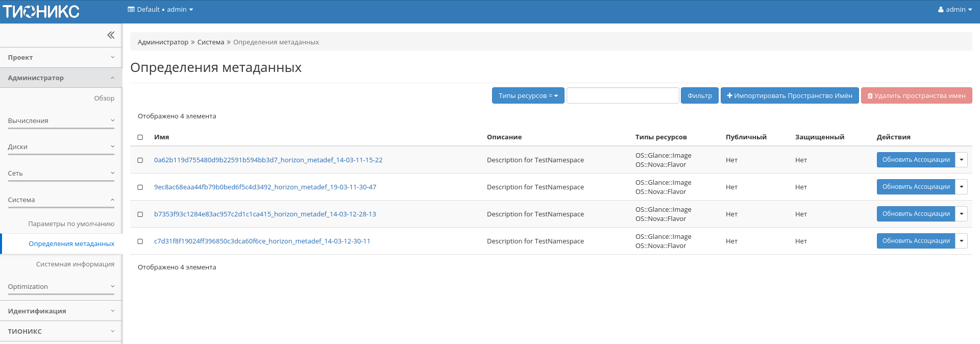
Task: Open the Default • admin project switcher
Action: click(160, 9)
